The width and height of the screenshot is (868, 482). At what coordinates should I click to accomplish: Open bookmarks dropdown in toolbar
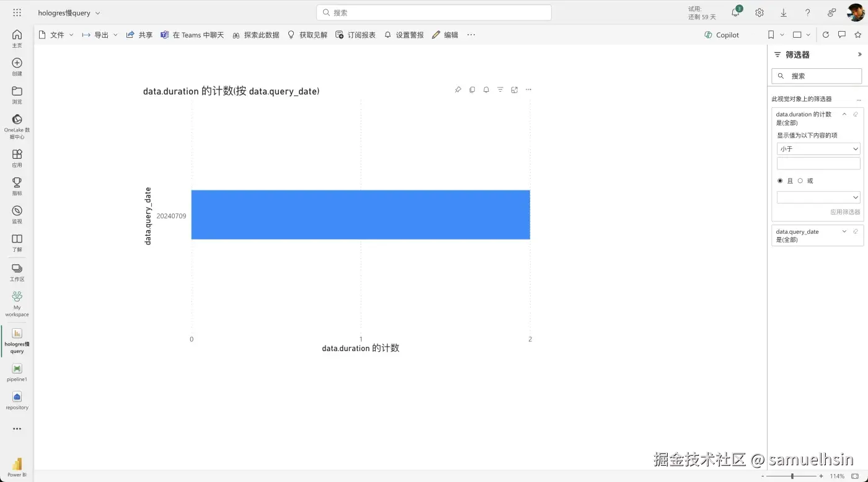[x=776, y=35]
